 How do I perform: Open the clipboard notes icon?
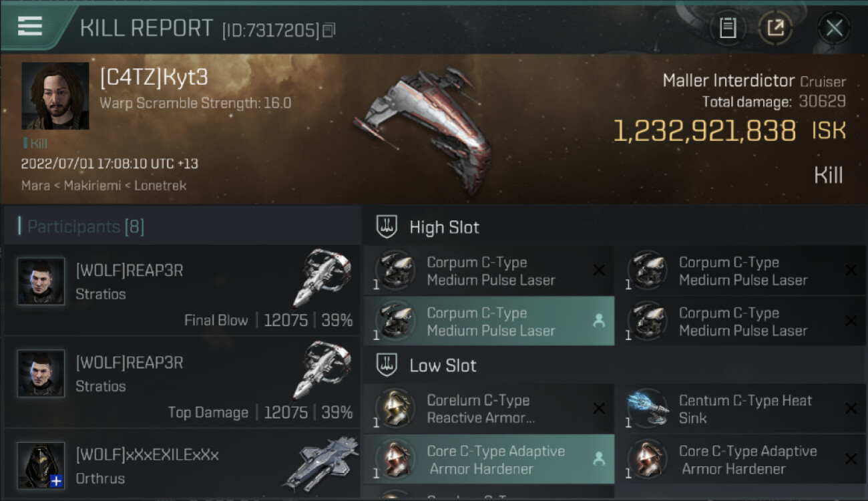pos(728,28)
